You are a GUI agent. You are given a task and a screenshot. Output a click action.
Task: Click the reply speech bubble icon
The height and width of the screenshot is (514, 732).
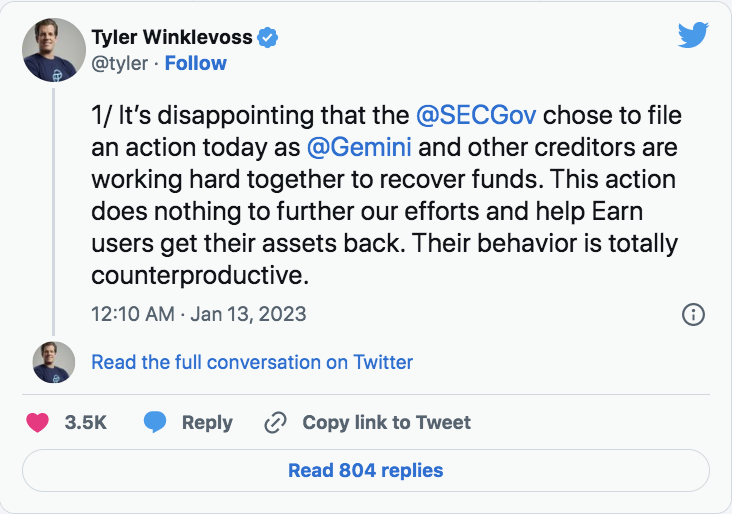(154, 422)
